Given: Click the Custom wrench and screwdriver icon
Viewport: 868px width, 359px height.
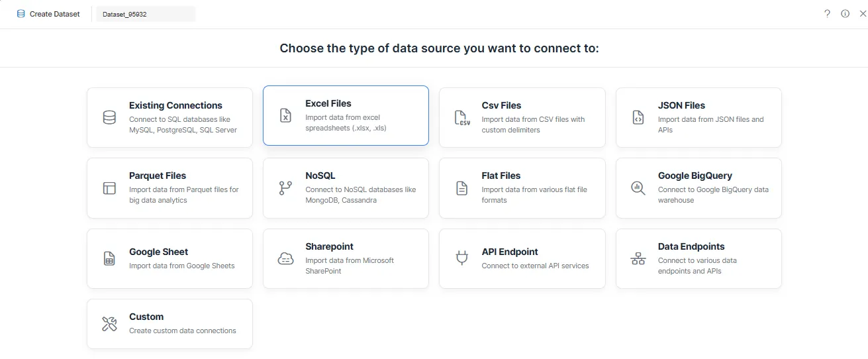Looking at the screenshot, I should click(x=109, y=324).
